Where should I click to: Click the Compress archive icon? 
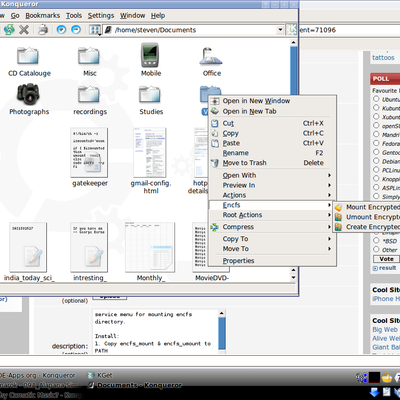215,227
